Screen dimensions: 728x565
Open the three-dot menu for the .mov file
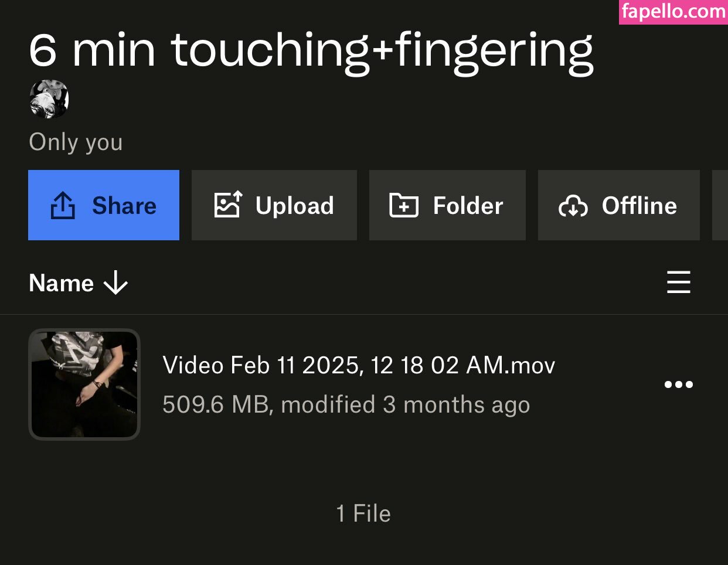(678, 384)
